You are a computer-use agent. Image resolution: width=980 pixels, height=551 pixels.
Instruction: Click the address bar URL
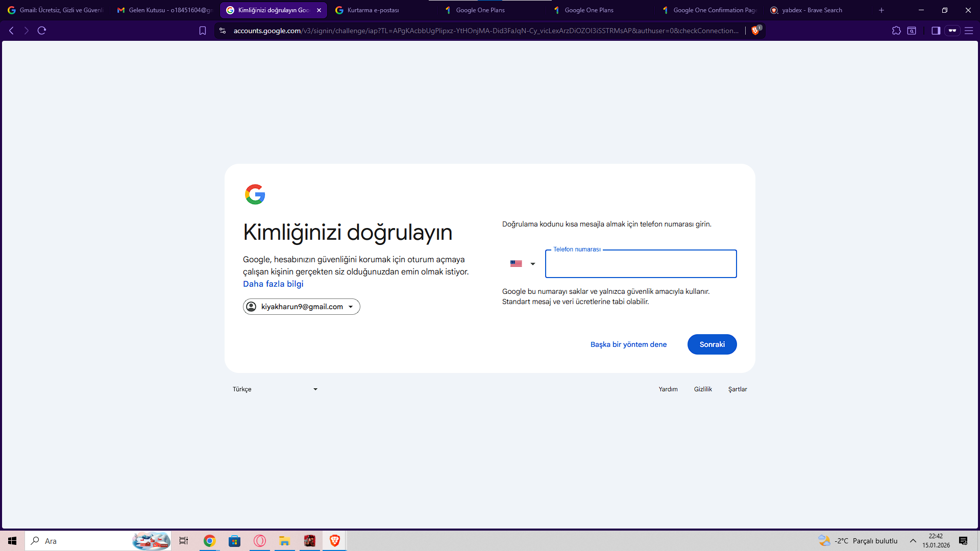(x=486, y=31)
